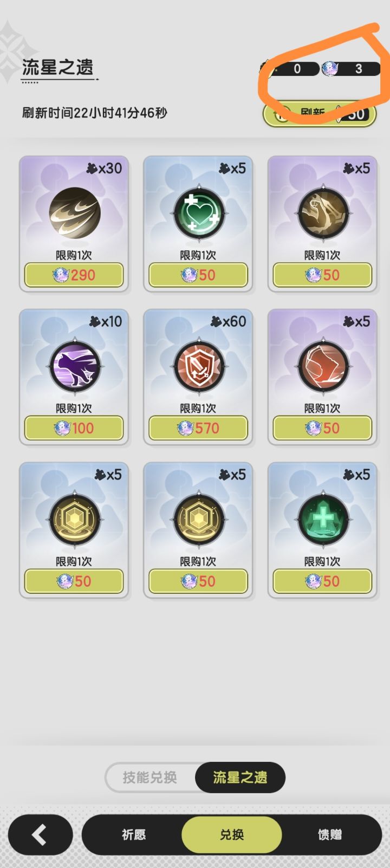Select the 流星之遗 toggle option
Viewport: 390px width, 868px height.
click(240, 778)
